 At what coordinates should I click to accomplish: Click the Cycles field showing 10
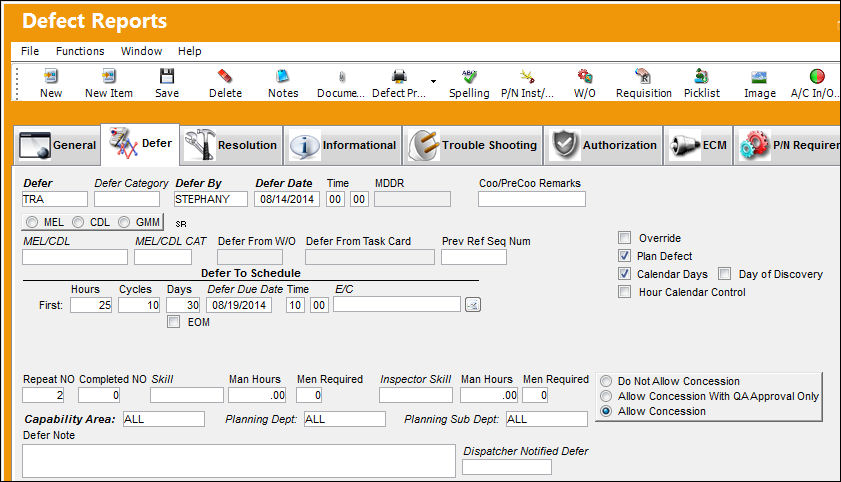tap(139, 306)
